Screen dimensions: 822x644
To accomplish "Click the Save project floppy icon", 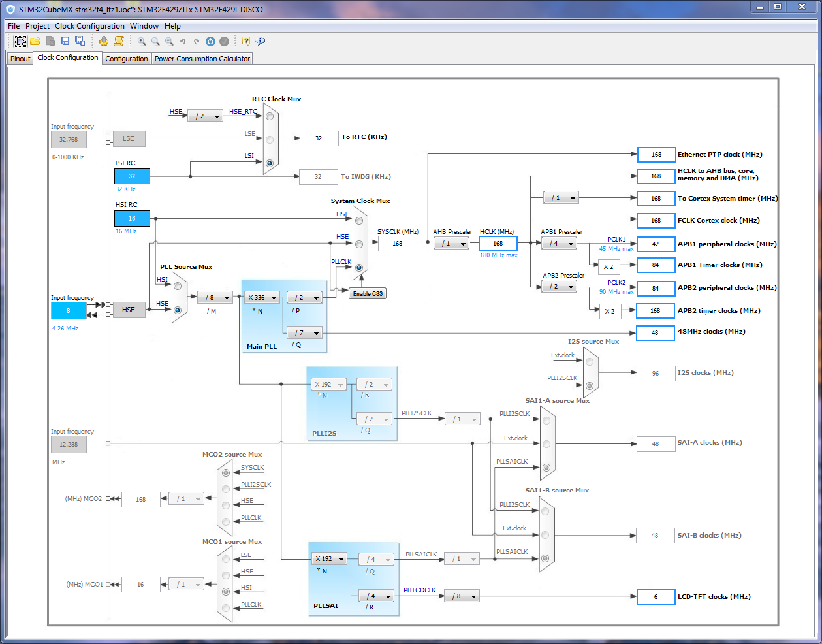I will tap(65, 41).
